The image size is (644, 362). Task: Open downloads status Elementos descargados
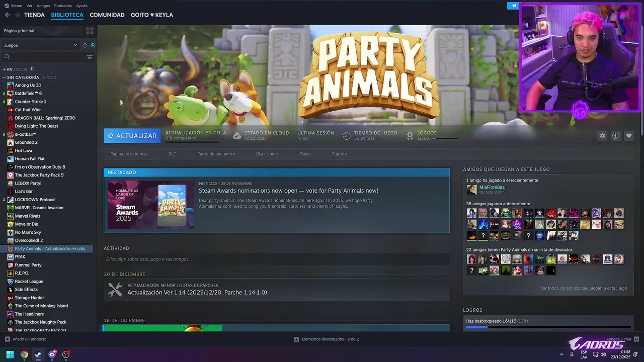click(x=326, y=339)
